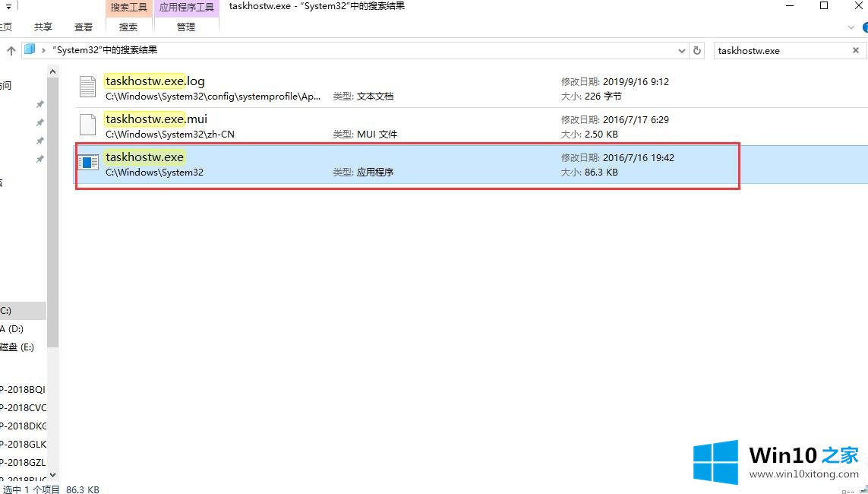868x494 pixels.
Task: Switch to the 搜索 ribbon tab
Action: click(128, 27)
